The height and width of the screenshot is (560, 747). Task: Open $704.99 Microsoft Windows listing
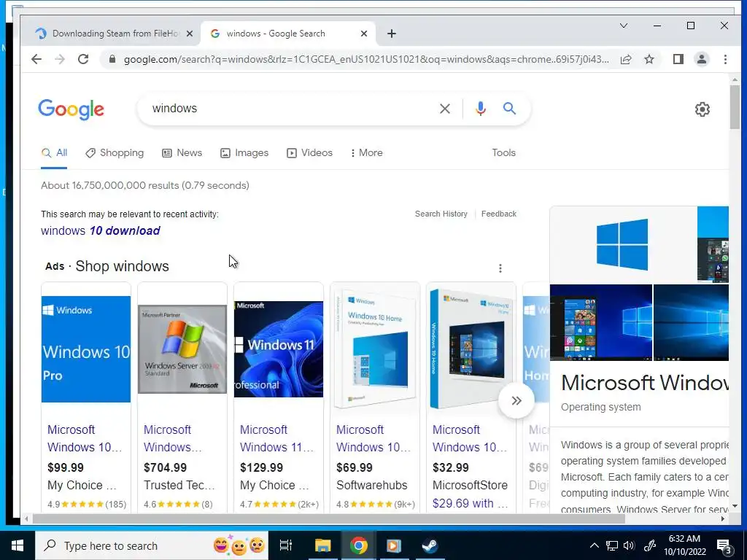click(x=173, y=438)
